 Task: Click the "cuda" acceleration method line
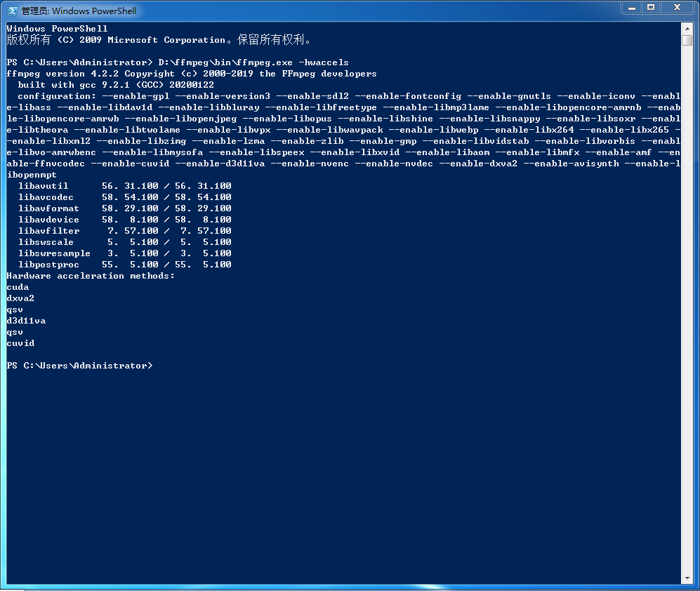[18, 287]
